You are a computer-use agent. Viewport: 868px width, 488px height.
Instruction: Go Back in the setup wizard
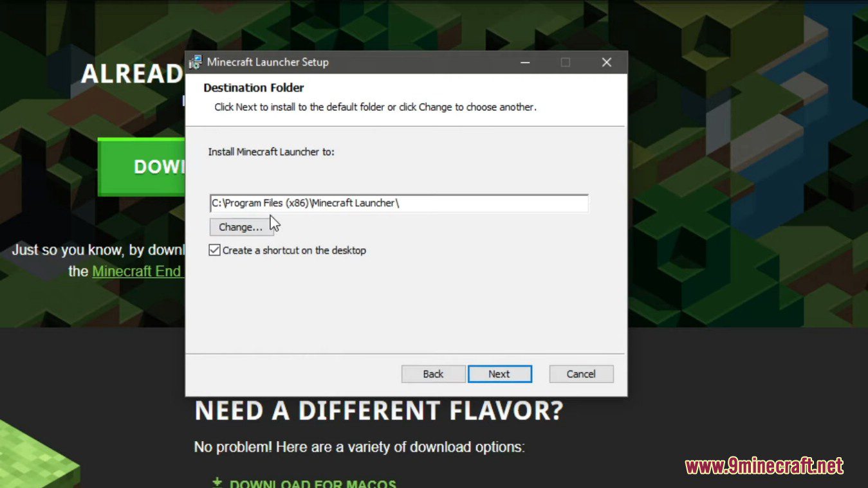point(433,374)
